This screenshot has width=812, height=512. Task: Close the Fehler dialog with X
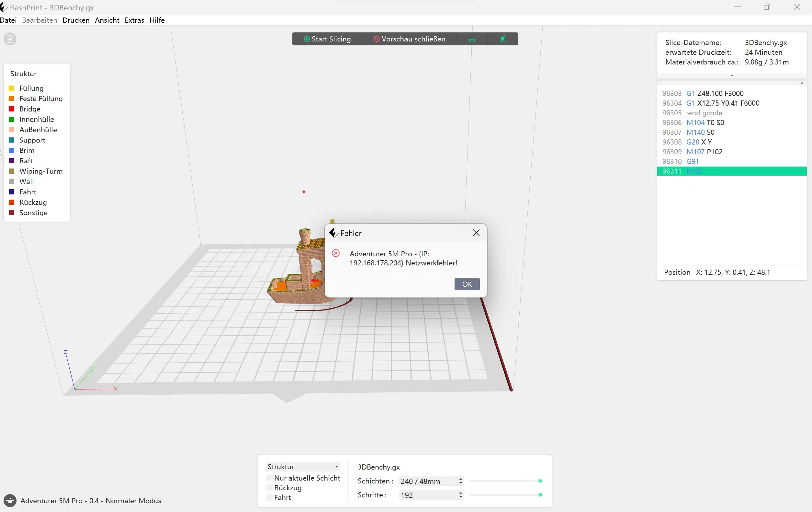[x=476, y=233]
